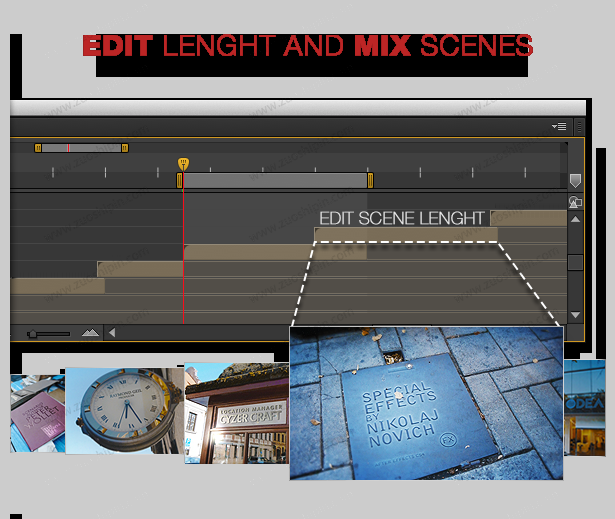Click the playhead current time indicator

[x=183, y=163]
